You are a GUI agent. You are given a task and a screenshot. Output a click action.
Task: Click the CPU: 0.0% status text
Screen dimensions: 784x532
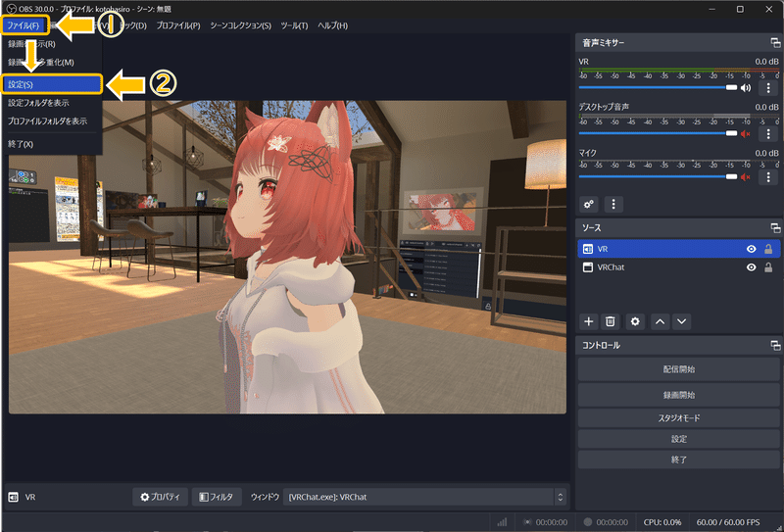click(x=662, y=522)
